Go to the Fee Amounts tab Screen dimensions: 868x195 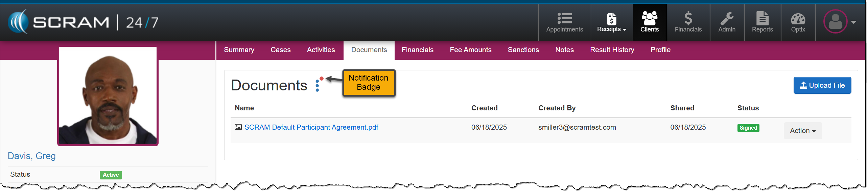point(470,50)
